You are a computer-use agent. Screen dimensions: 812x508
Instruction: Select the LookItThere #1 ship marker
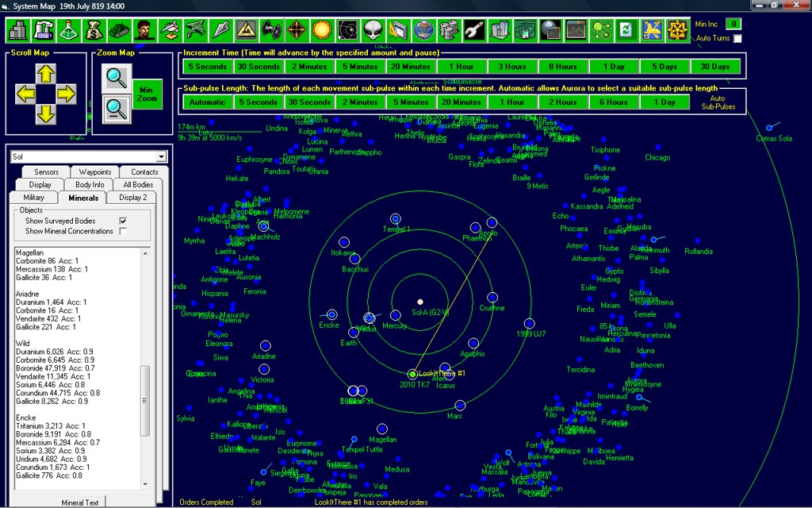412,374
